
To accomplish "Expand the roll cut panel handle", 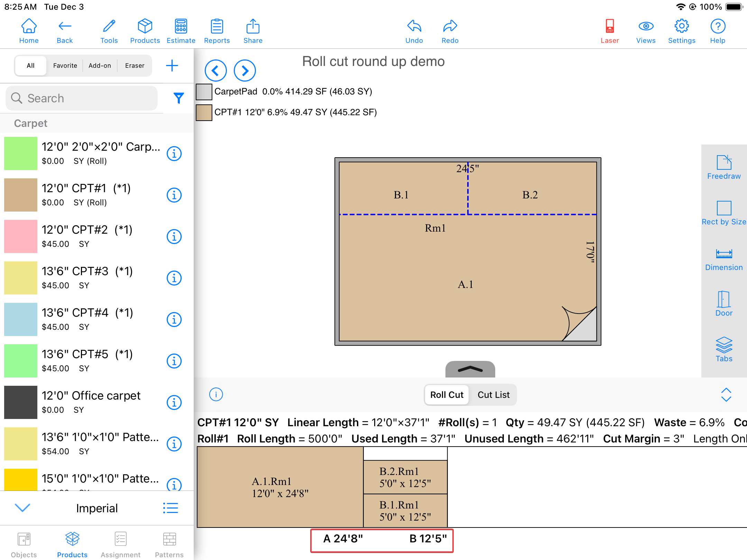I will 470,370.
